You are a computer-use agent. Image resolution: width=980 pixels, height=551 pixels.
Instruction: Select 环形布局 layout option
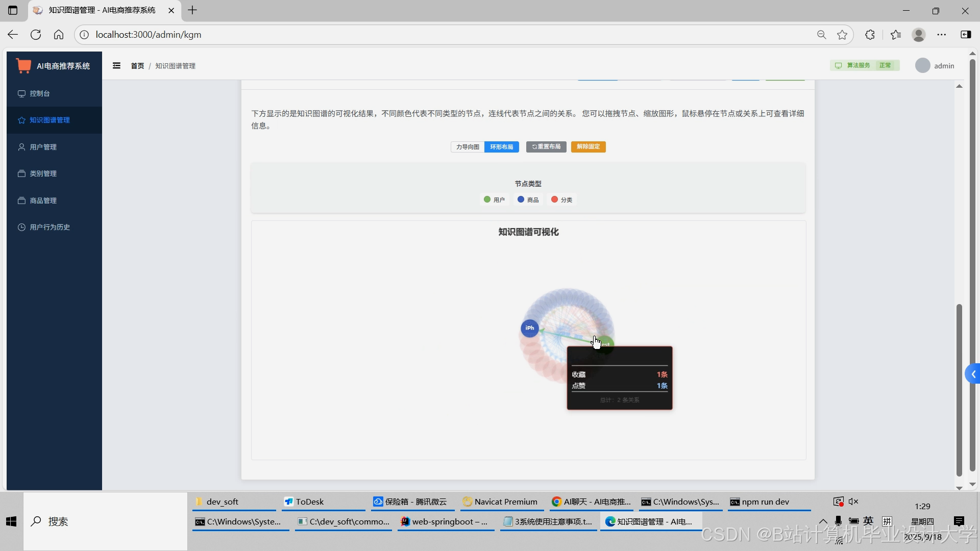pyautogui.click(x=501, y=147)
